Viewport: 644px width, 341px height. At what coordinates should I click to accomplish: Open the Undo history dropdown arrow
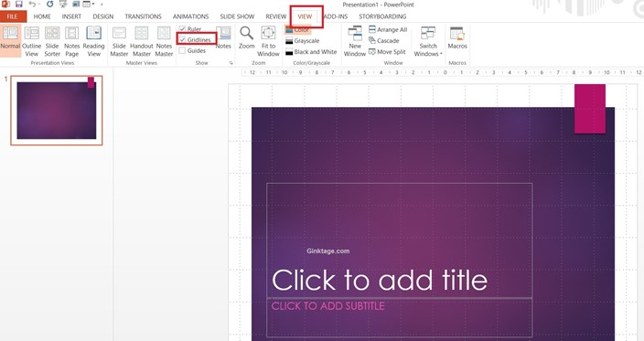39,4
